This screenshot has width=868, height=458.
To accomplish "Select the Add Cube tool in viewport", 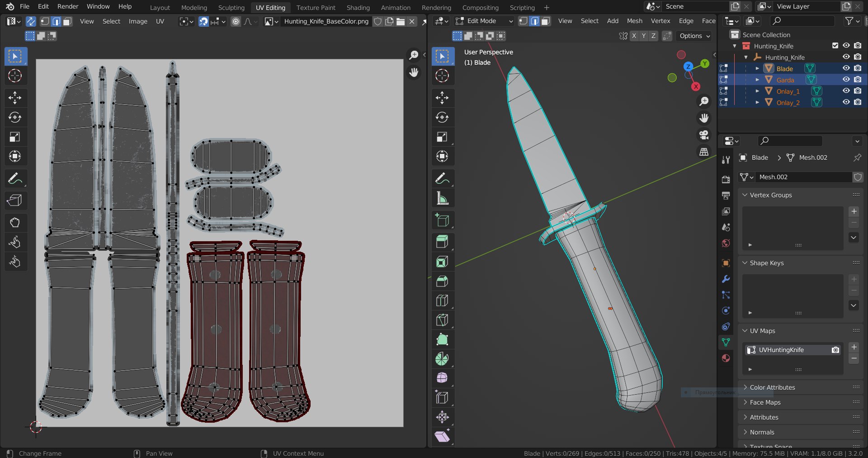I will click(442, 220).
